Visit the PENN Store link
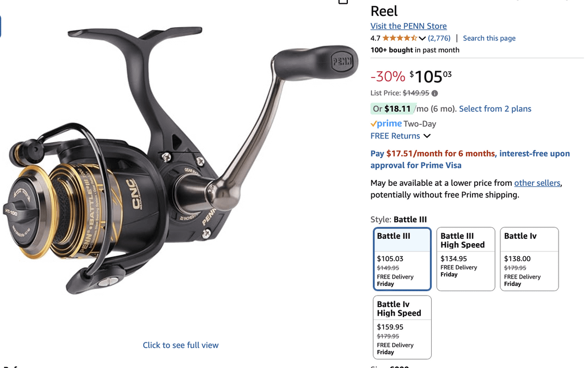Screen dimensions: 588x368 tap(408, 26)
